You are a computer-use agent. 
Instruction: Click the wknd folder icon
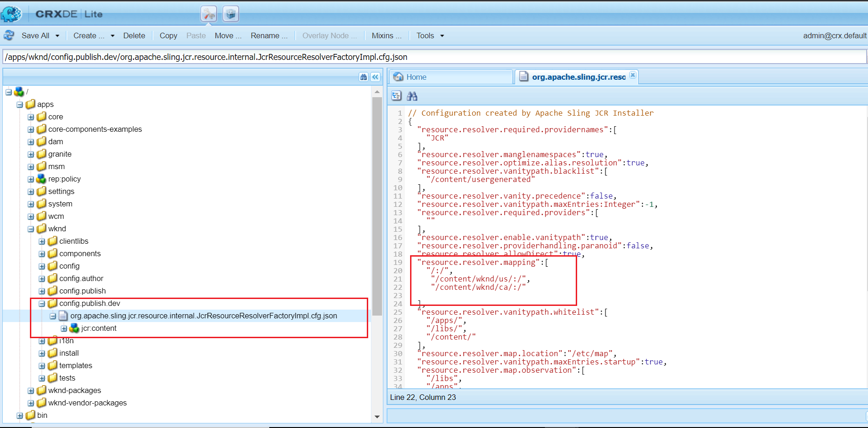(x=42, y=229)
